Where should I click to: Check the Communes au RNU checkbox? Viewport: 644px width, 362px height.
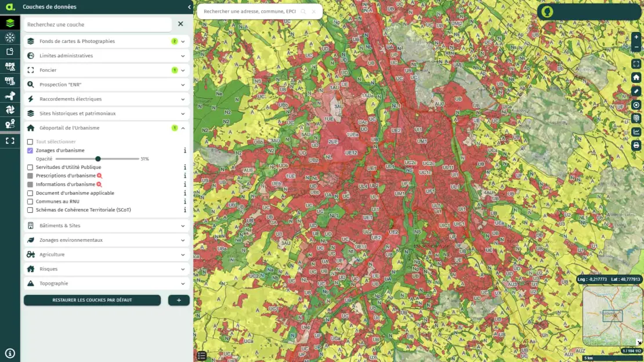[x=30, y=201]
